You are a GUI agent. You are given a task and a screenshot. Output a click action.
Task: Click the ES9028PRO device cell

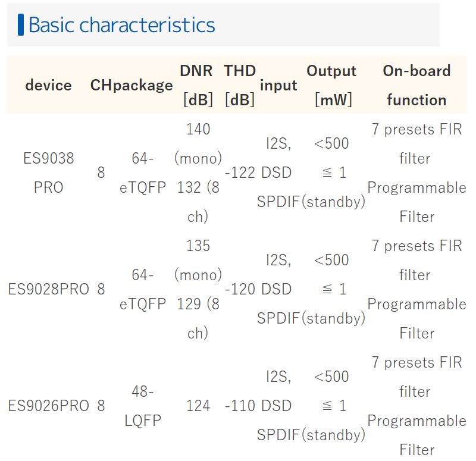tap(49, 289)
